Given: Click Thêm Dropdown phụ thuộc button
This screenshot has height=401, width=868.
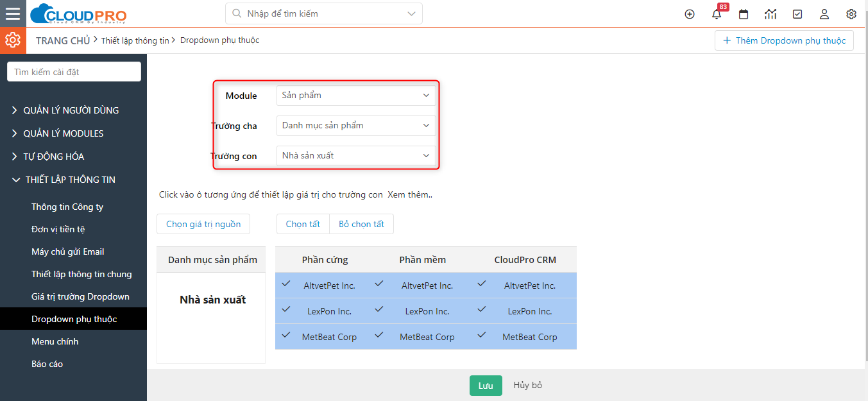Looking at the screenshot, I should click(x=784, y=40).
